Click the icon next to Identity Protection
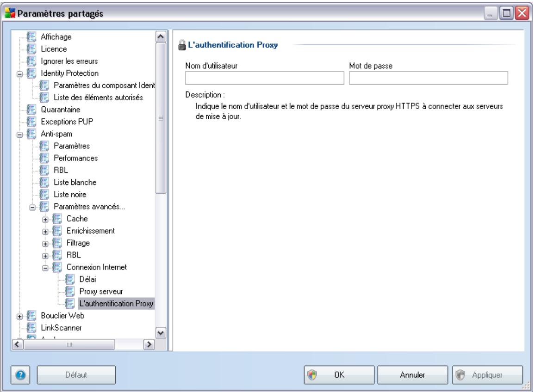Screen dimensions: 535x392 (x=31, y=73)
